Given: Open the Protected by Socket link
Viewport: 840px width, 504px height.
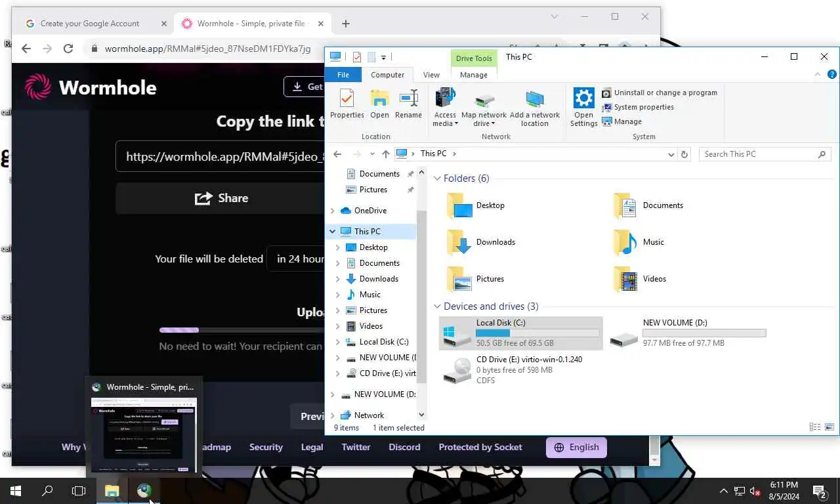Looking at the screenshot, I should click(480, 448).
